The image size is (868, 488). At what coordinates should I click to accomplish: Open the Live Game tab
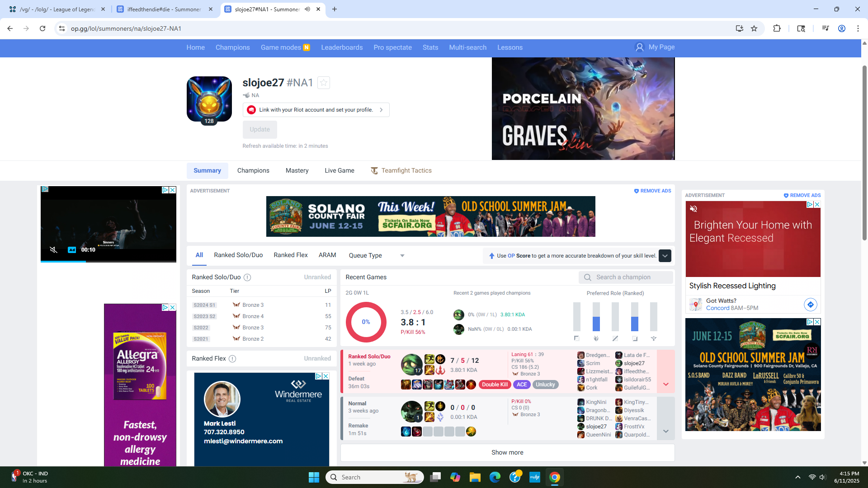pyautogui.click(x=340, y=171)
